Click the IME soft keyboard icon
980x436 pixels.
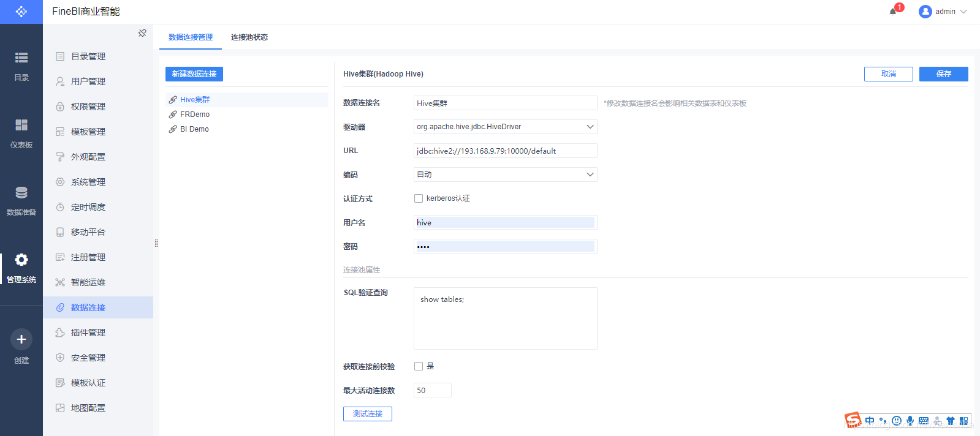pos(924,421)
